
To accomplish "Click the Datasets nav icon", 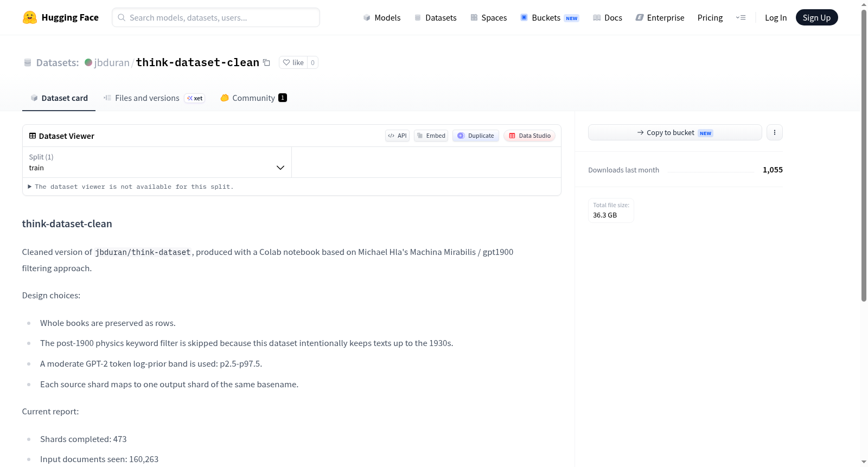I will pyautogui.click(x=418, y=17).
